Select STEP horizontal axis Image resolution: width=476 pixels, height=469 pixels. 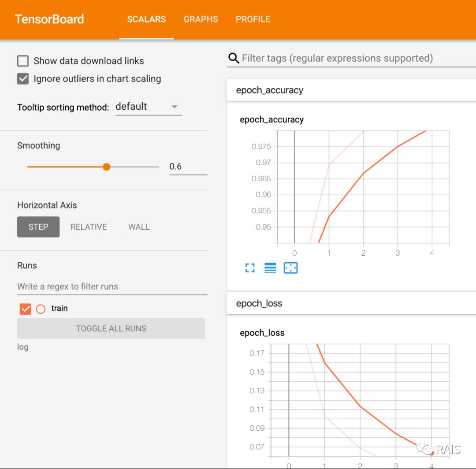(38, 227)
